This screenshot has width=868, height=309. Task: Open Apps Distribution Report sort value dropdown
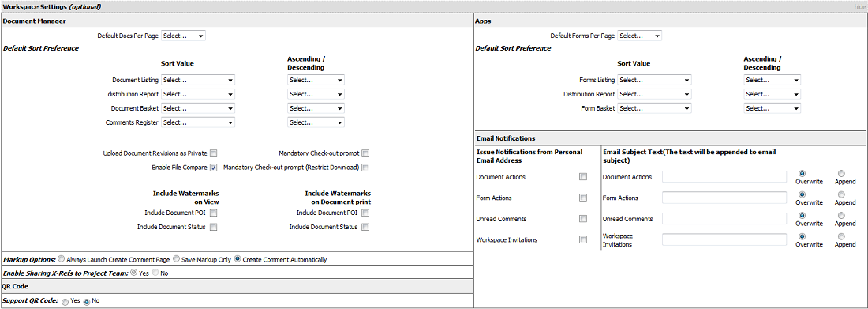(x=654, y=94)
